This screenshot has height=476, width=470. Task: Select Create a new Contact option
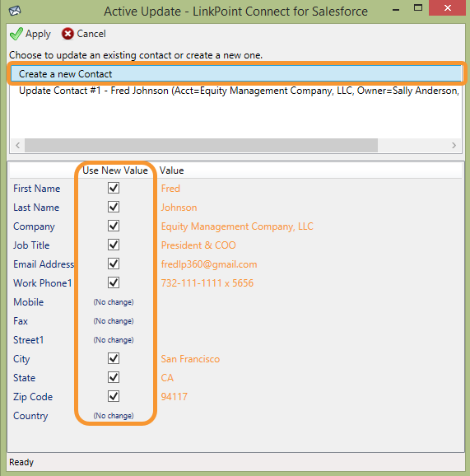(x=236, y=74)
